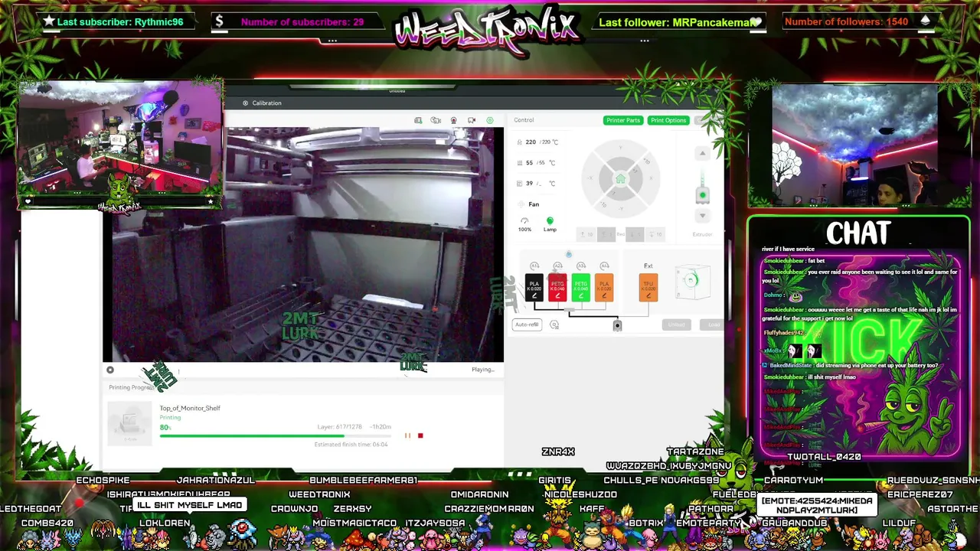Click the Load filament button
980x551 pixels.
tap(714, 324)
